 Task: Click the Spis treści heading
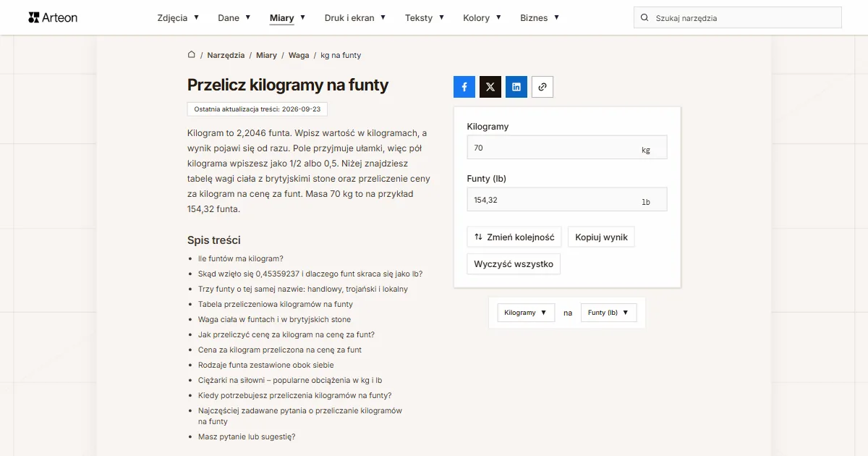click(214, 240)
